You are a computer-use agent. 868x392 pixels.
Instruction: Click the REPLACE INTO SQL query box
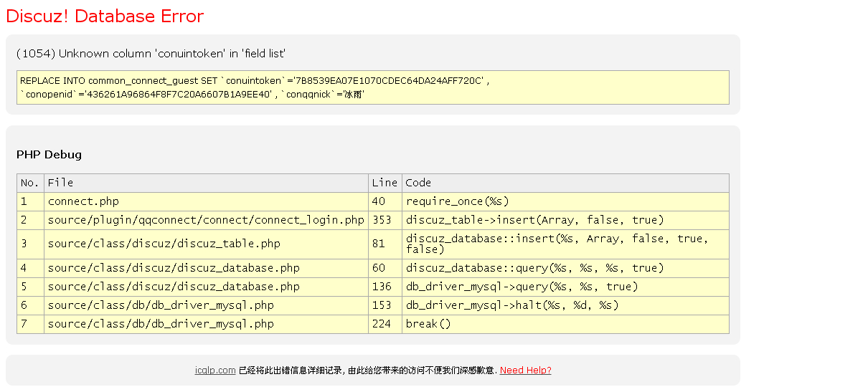coord(372,87)
